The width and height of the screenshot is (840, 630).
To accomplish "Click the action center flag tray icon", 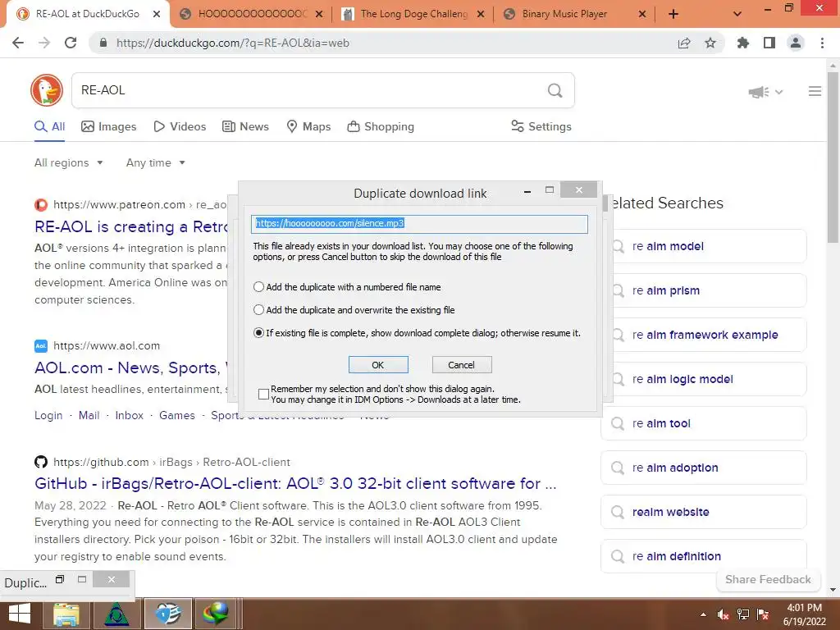I will point(763,614).
